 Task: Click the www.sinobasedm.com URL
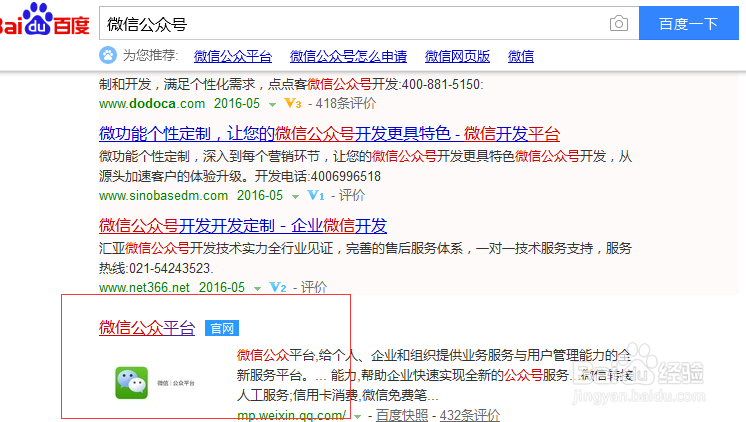tap(163, 195)
